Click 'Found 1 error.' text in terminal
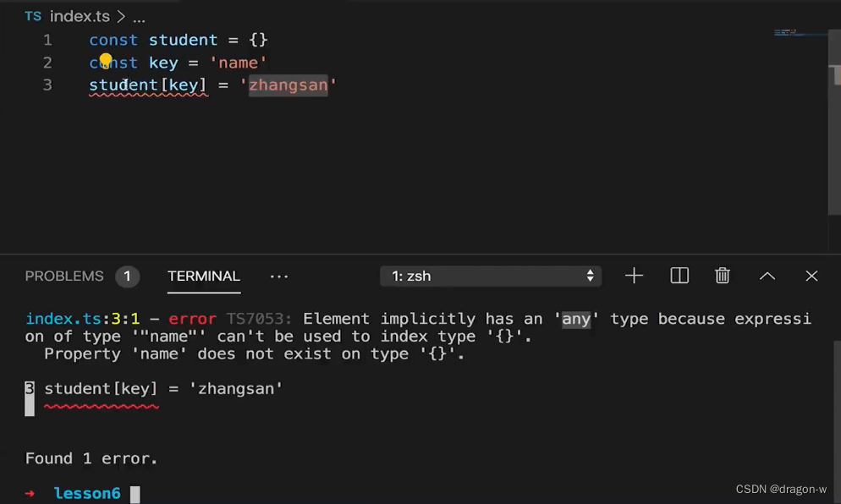841x504 pixels. coord(91,458)
